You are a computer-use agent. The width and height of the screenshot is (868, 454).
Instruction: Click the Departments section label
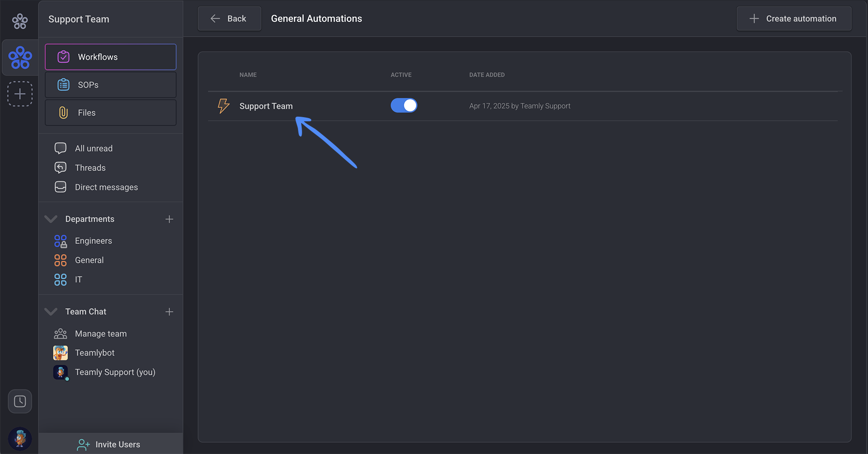click(90, 219)
